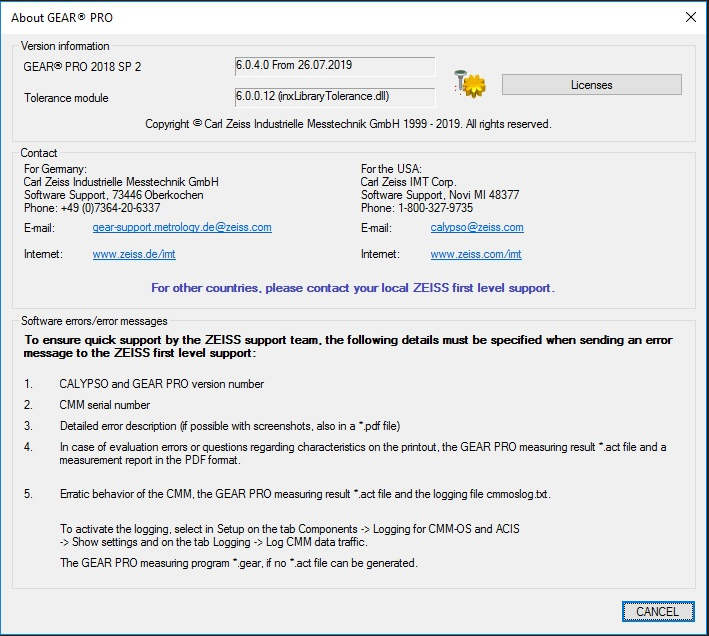Open the www.zeiss.de/imt link
The height and width of the screenshot is (636, 709).
click(134, 254)
